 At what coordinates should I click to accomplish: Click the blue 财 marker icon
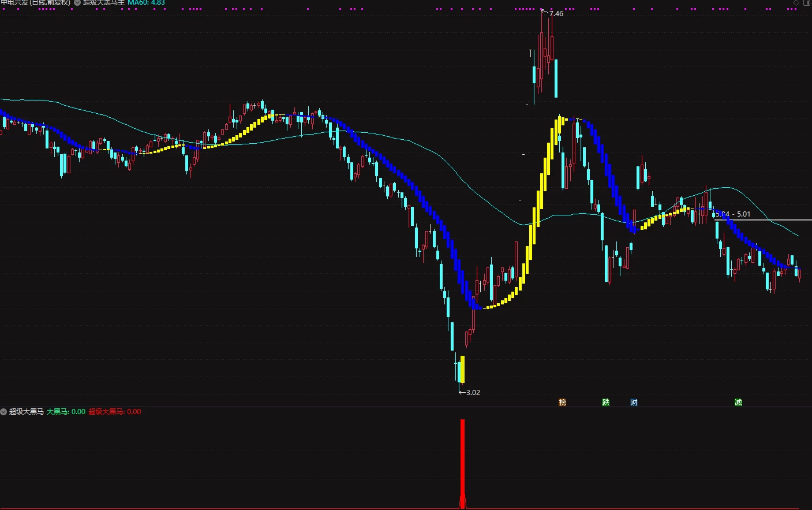[634, 403]
